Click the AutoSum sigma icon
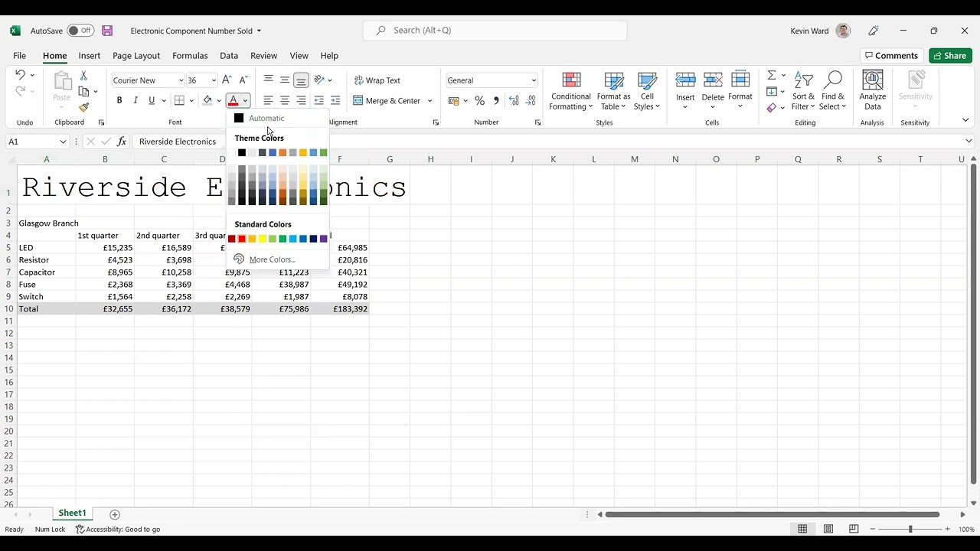The height and width of the screenshot is (551, 980). tap(772, 75)
